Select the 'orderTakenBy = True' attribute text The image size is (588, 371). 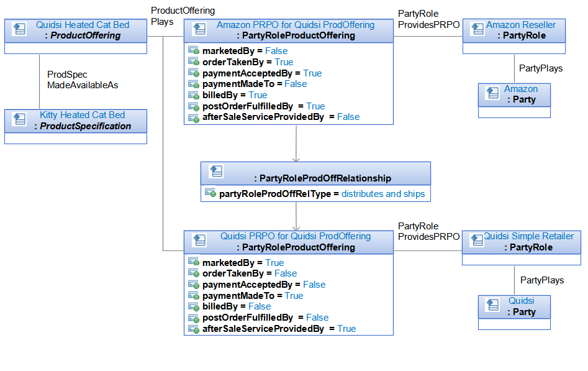[x=248, y=62]
